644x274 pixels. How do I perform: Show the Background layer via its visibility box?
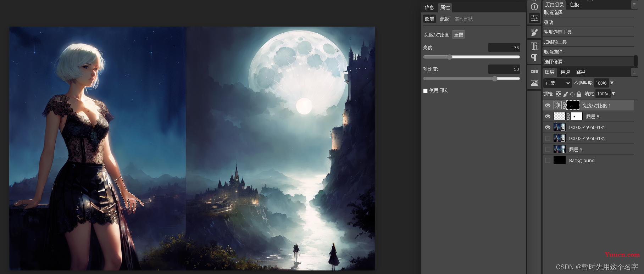pos(548,161)
